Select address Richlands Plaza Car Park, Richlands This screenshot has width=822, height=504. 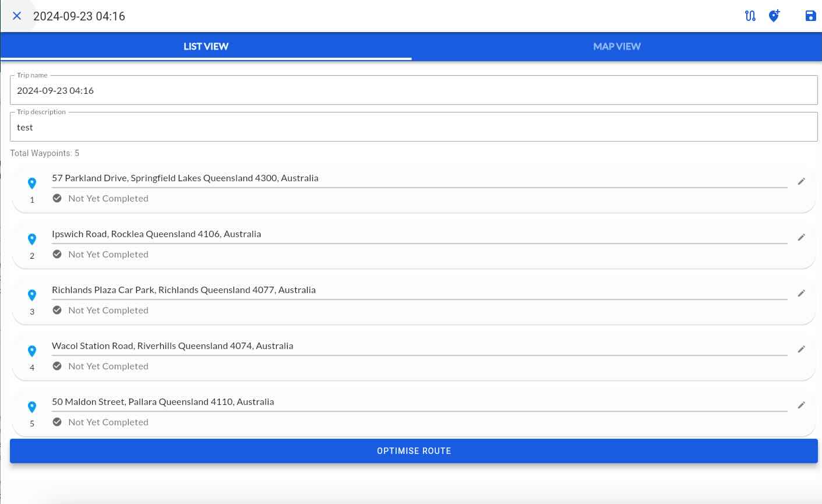click(x=184, y=290)
